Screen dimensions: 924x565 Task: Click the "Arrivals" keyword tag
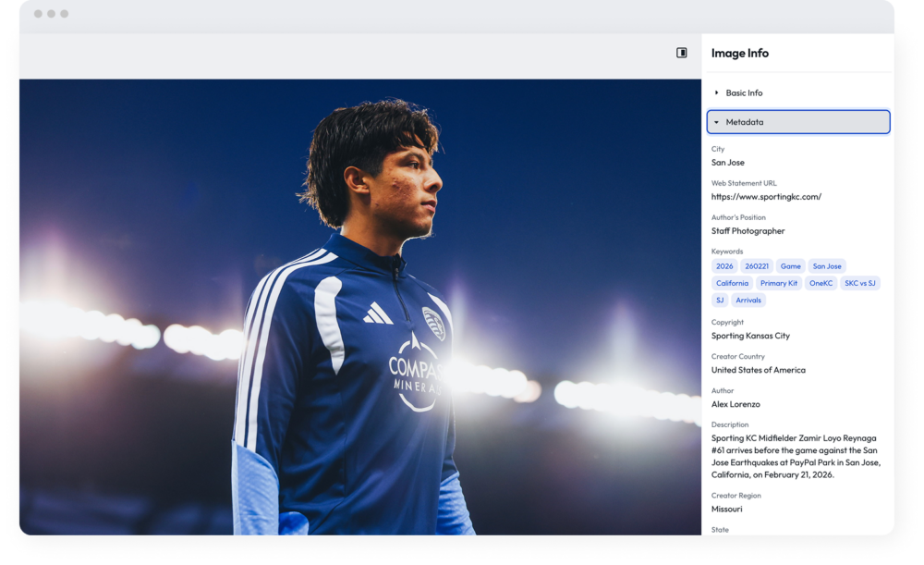point(748,301)
